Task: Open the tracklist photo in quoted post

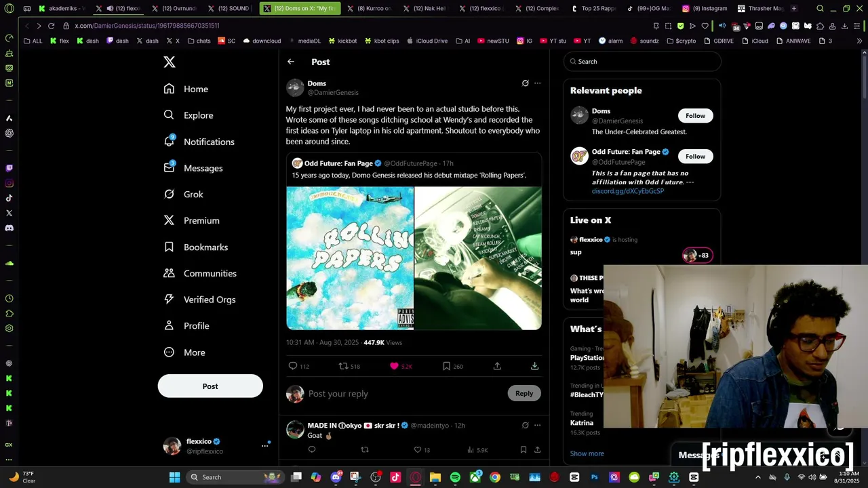Action: coord(478,258)
